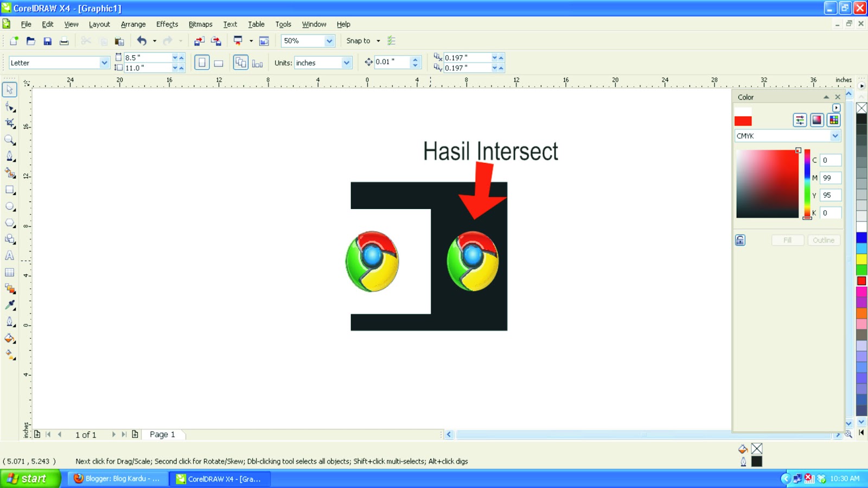Toggle dynamic guides alignment button
This screenshot has height=488, width=868.
click(x=391, y=41)
